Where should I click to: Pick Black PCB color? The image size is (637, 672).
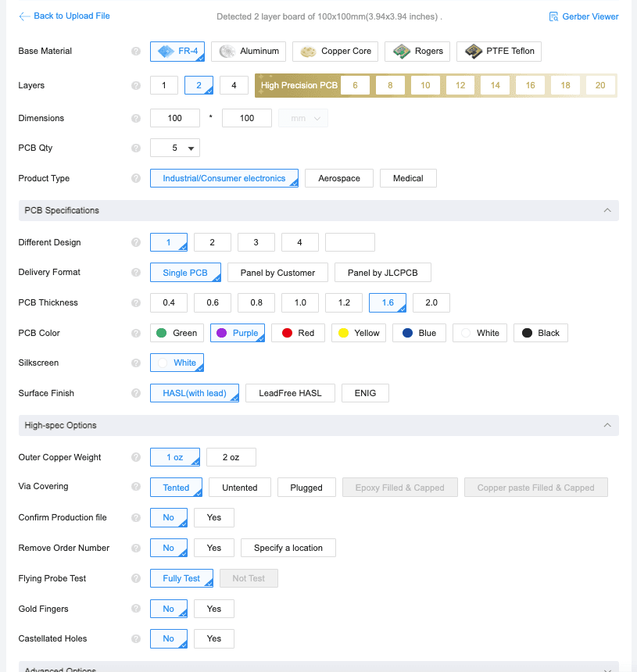[x=541, y=333]
